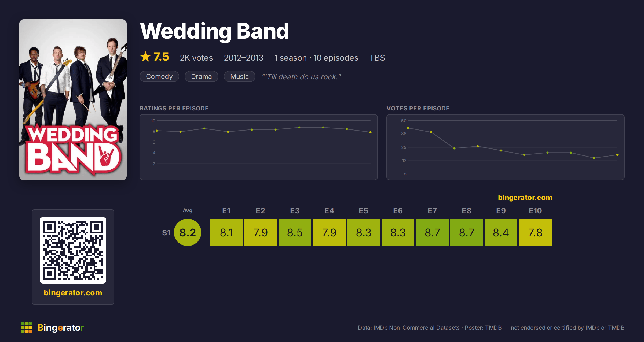
Task: Click first point in ratings chart
Action: [x=157, y=131]
